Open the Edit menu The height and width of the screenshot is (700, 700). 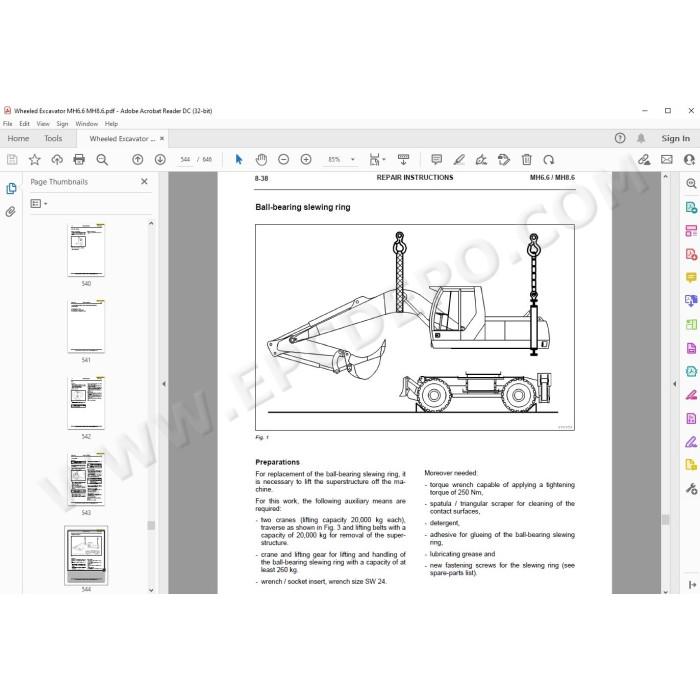pos(24,124)
